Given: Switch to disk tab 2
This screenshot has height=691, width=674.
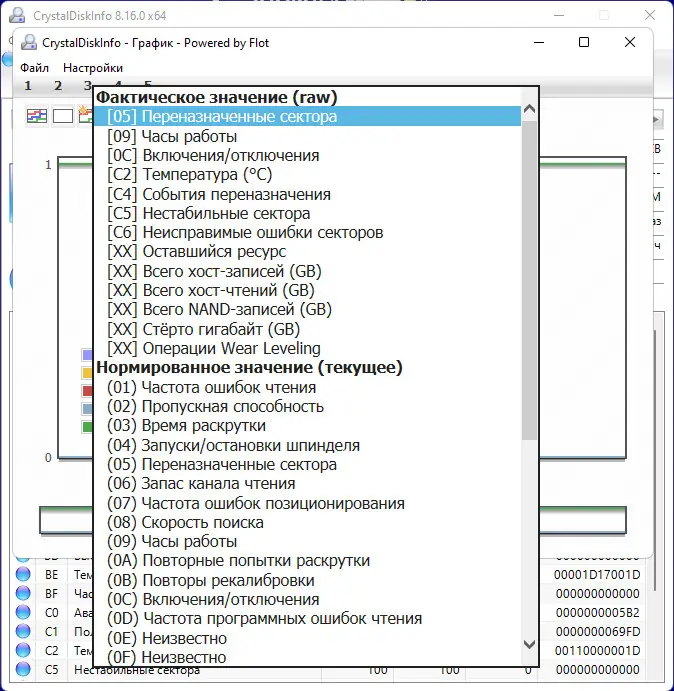Looking at the screenshot, I should click(x=58, y=85).
